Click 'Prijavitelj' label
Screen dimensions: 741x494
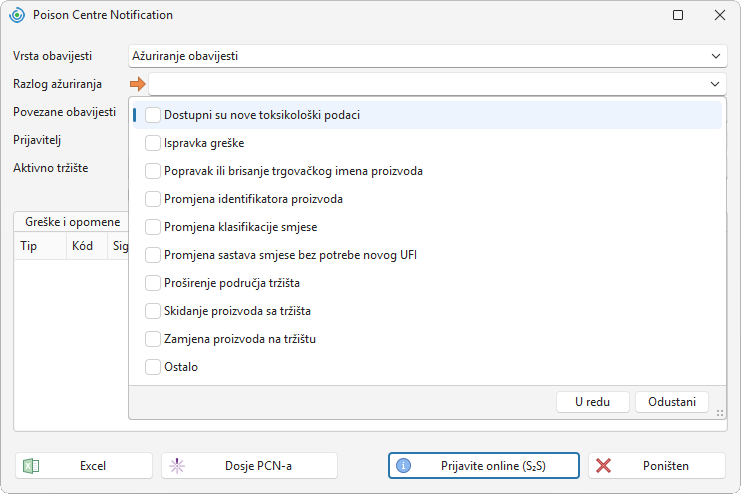click(37, 140)
